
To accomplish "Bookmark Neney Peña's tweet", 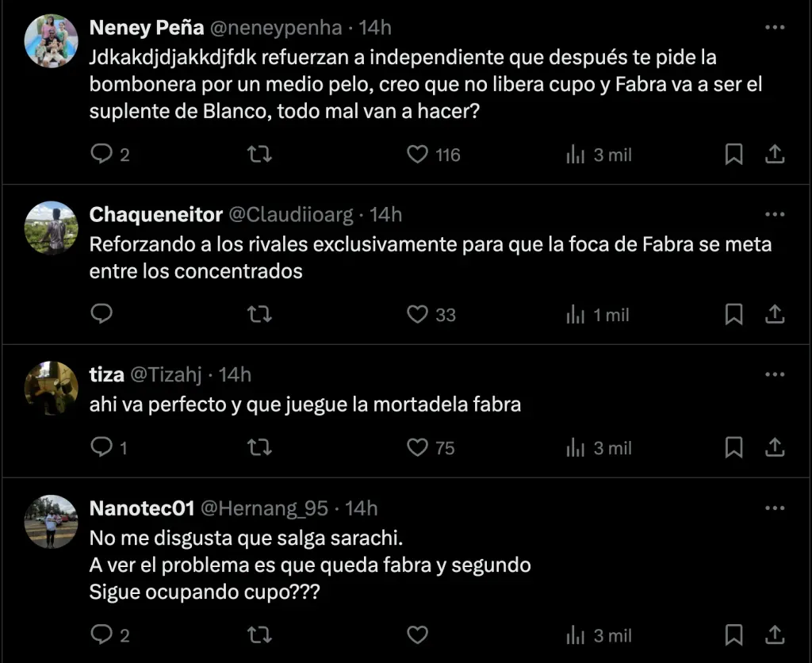I will [x=734, y=154].
